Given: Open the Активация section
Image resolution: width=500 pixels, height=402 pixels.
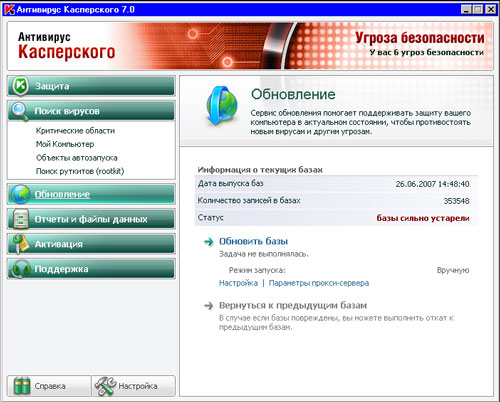Looking at the screenshot, I should coord(91,244).
